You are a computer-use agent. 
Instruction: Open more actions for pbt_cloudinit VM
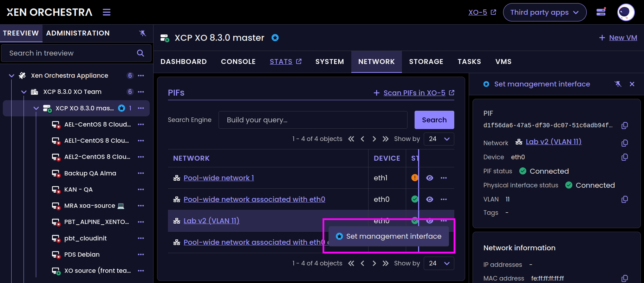(x=141, y=238)
